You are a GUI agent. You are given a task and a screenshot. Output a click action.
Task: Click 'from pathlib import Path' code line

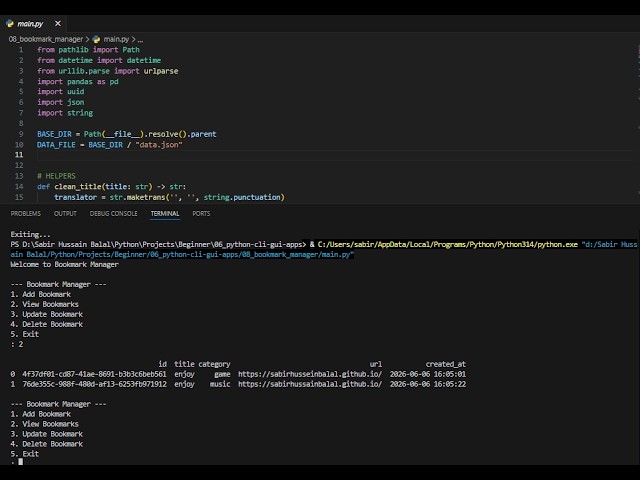[89, 50]
